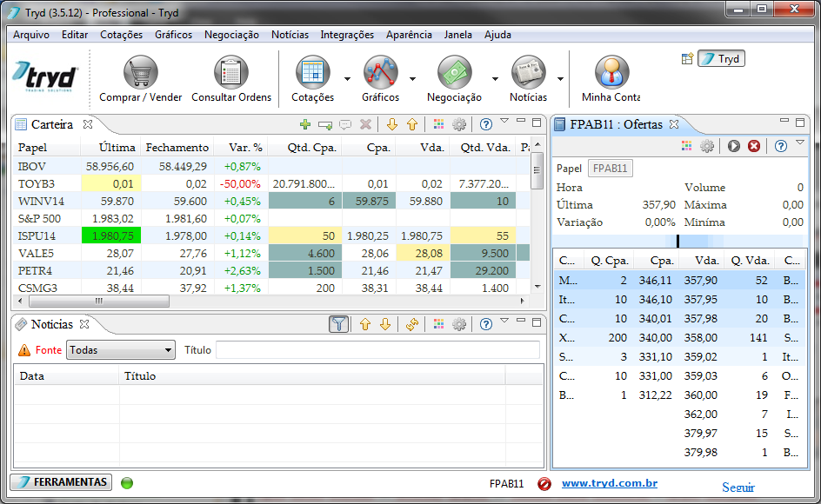
Task: Open help icon in Ofertas panel
Action: [x=781, y=146]
